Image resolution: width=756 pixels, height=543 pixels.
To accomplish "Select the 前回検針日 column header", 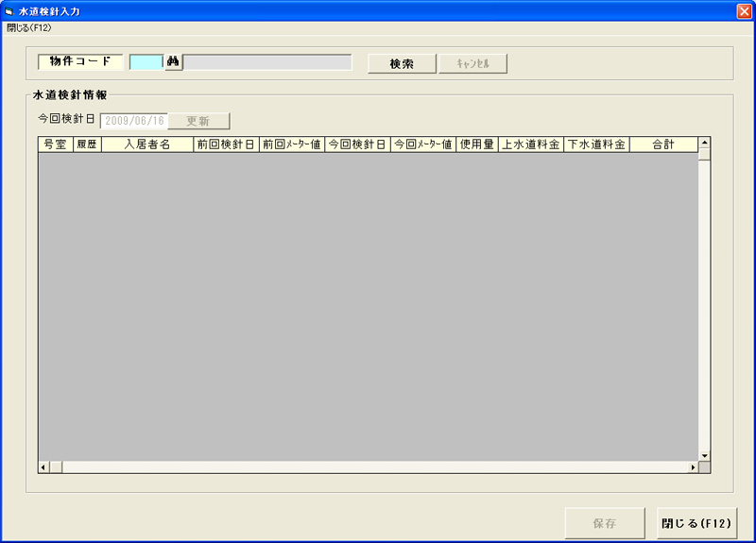I will point(226,144).
